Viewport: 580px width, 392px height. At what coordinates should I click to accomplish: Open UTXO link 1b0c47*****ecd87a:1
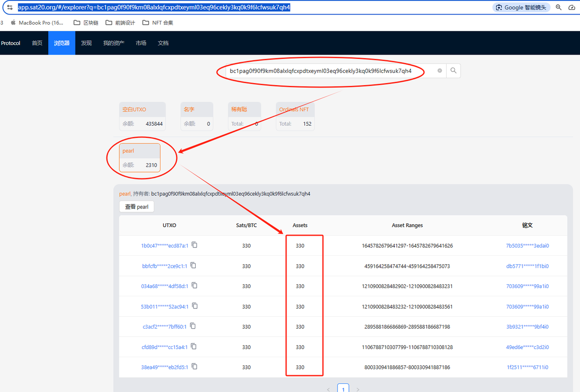pyautogui.click(x=164, y=246)
